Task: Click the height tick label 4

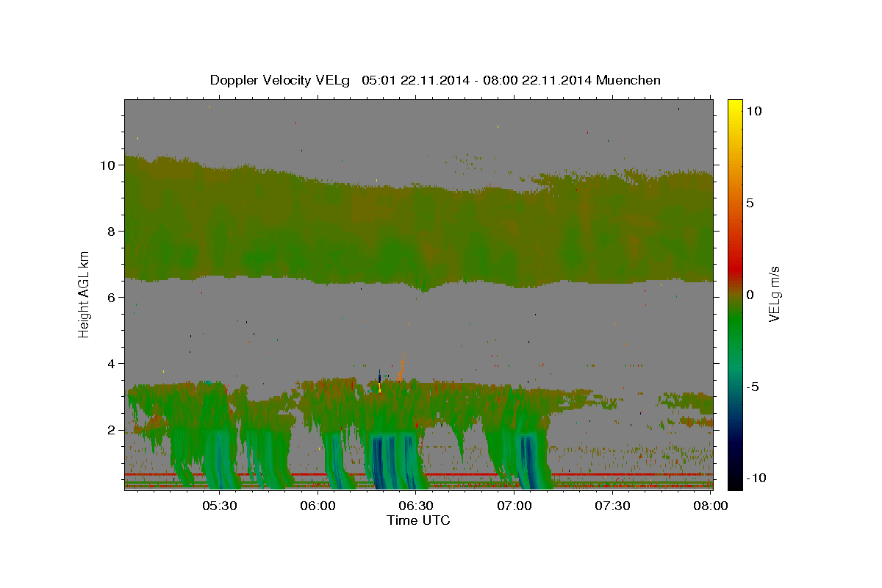Action: [112, 364]
